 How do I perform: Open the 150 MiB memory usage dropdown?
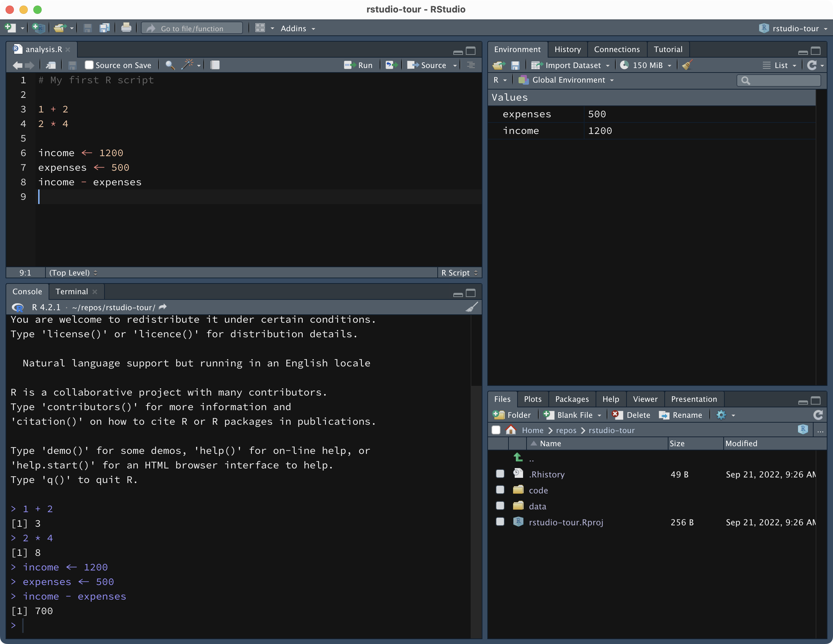(x=645, y=66)
